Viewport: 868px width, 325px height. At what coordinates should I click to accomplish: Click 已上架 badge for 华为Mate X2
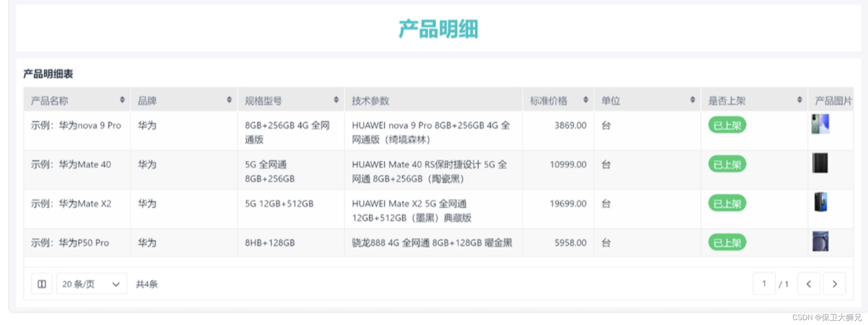click(727, 204)
